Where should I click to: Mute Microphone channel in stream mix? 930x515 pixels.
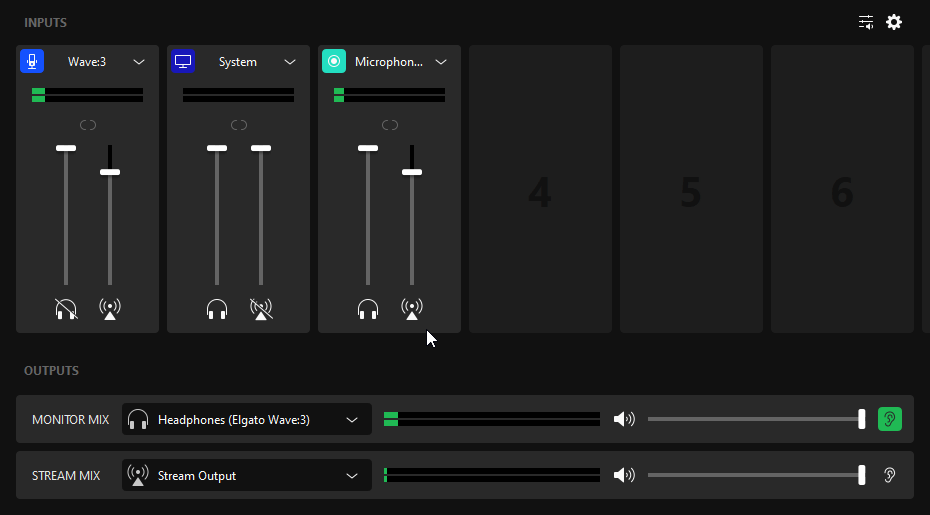point(412,309)
